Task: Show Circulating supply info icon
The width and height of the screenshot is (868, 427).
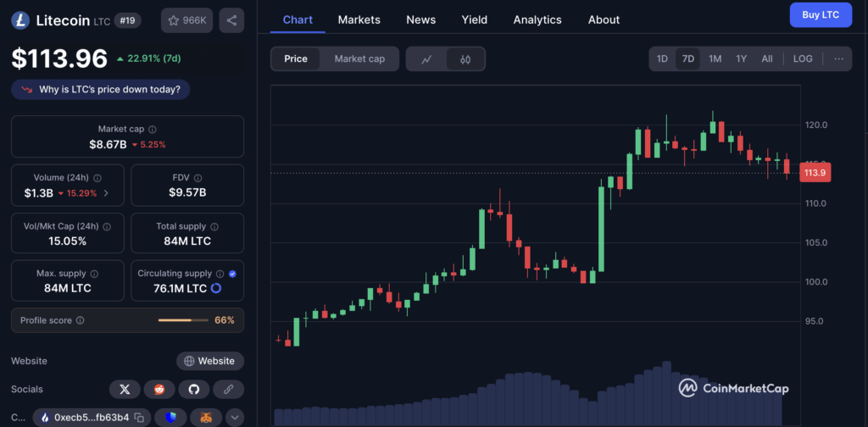Action: tap(220, 274)
